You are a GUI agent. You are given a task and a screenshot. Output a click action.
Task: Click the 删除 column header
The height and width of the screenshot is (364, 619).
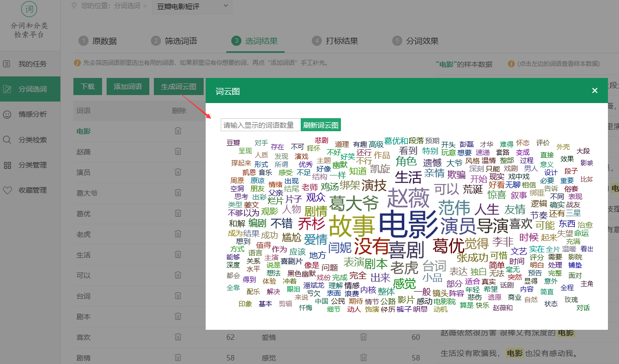point(179,111)
